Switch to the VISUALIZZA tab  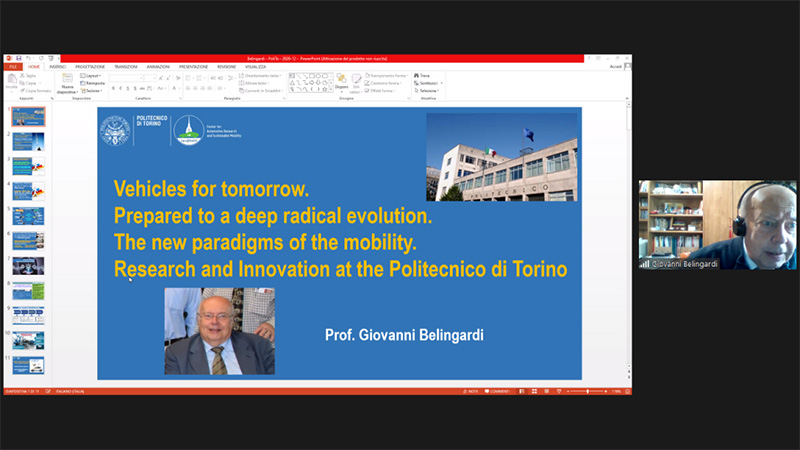tap(255, 67)
